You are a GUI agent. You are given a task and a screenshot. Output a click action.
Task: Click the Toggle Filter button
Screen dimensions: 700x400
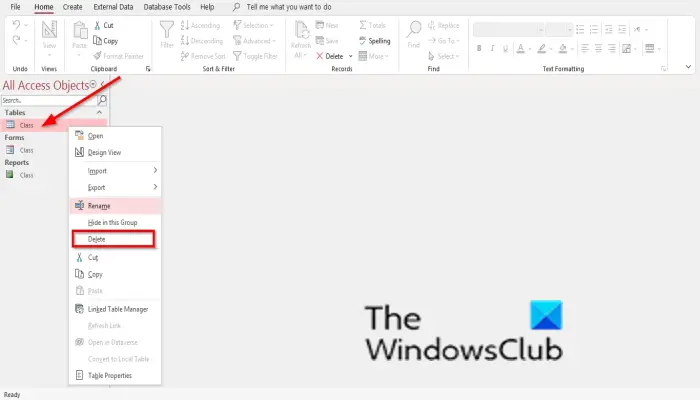tap(255, 56)
